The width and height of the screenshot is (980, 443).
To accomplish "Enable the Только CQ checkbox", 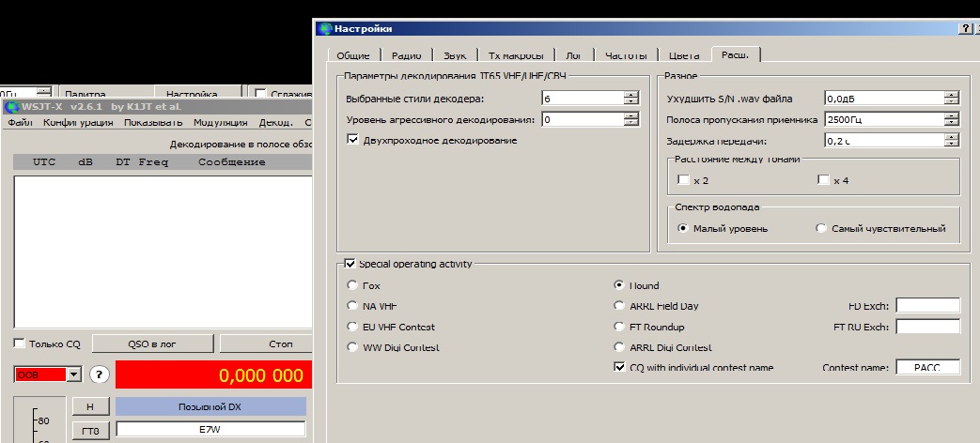I will coord(20,344).
